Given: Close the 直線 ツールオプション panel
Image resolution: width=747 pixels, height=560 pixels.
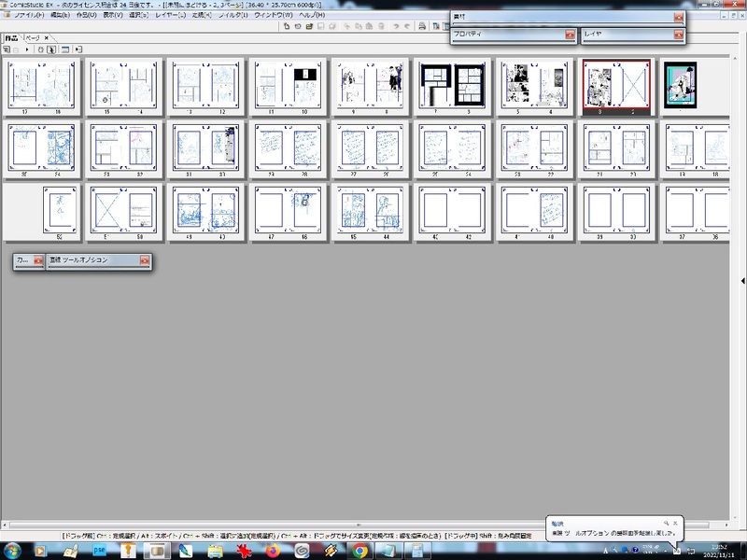Looking at the screenshot, I should [x=145, y=260].
